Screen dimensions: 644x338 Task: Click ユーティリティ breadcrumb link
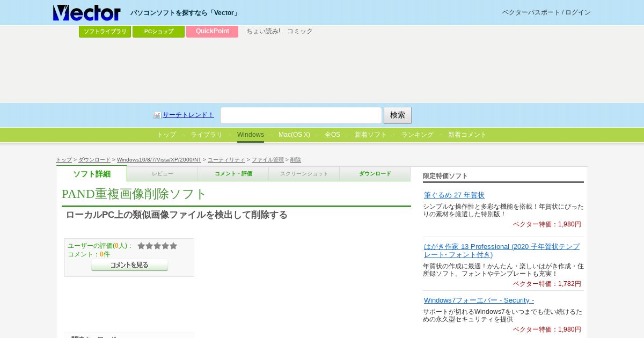click(226, 160)
